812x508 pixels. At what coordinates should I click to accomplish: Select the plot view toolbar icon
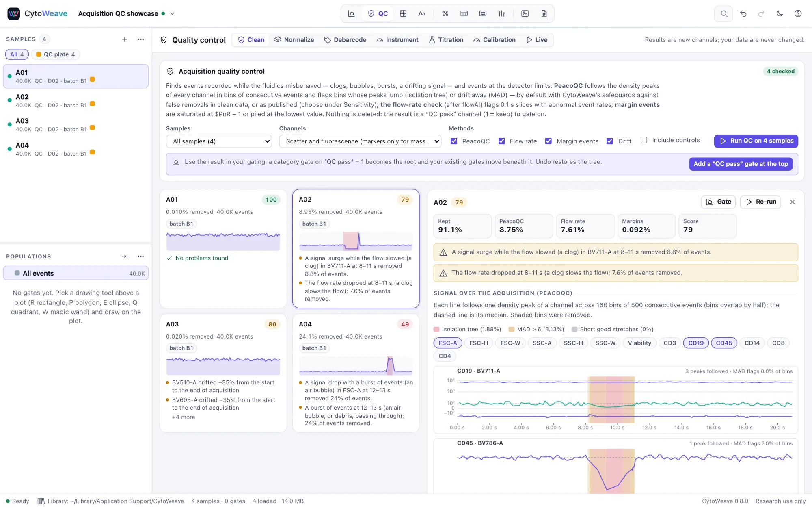(351, 13)
